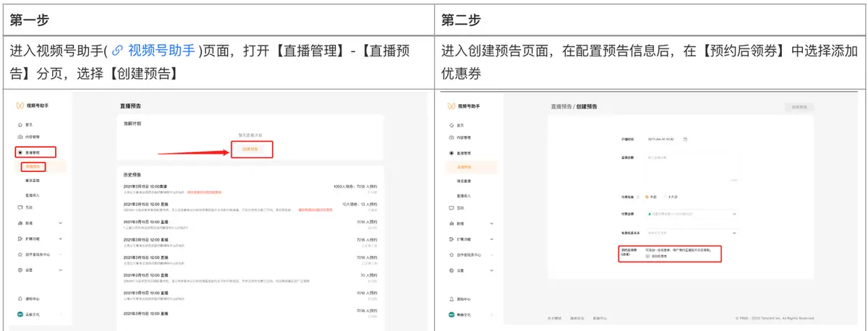
Task: Open 推流直播 in first-step sidebar
Action: point(33,179)
